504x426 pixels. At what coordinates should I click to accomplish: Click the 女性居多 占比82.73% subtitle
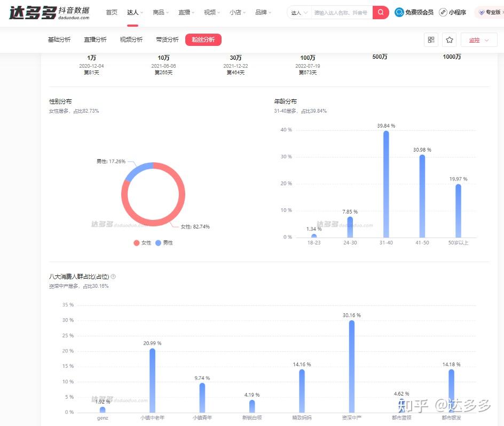pyautogui.click(x=74, y=111)
